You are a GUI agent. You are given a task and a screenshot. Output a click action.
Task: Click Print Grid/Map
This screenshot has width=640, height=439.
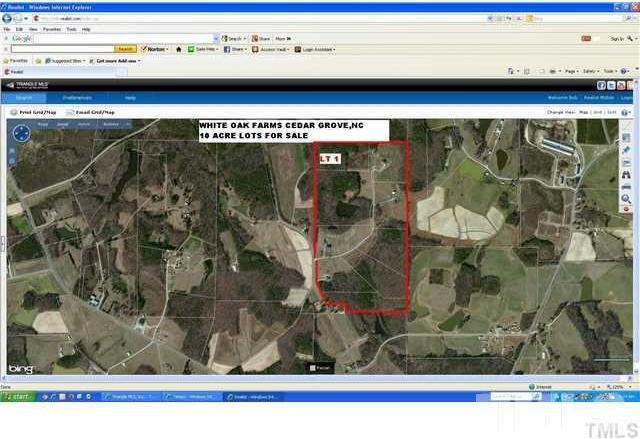click(x=33, y=112)
